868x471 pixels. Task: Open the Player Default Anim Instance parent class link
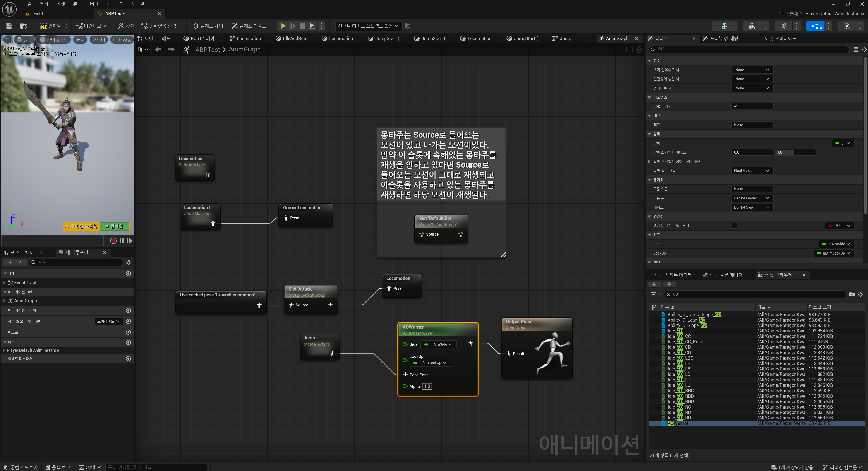(x=834, y=14)
